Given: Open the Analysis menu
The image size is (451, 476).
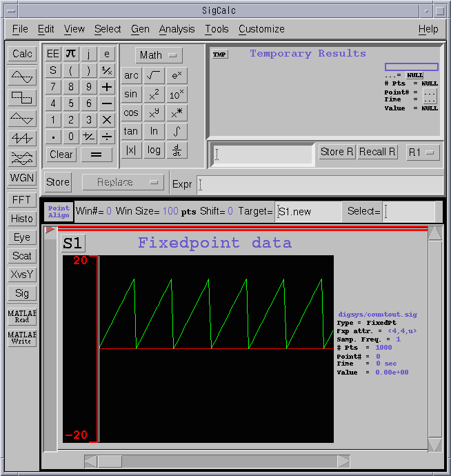Looking at the screenshot, I should (177, 29).
